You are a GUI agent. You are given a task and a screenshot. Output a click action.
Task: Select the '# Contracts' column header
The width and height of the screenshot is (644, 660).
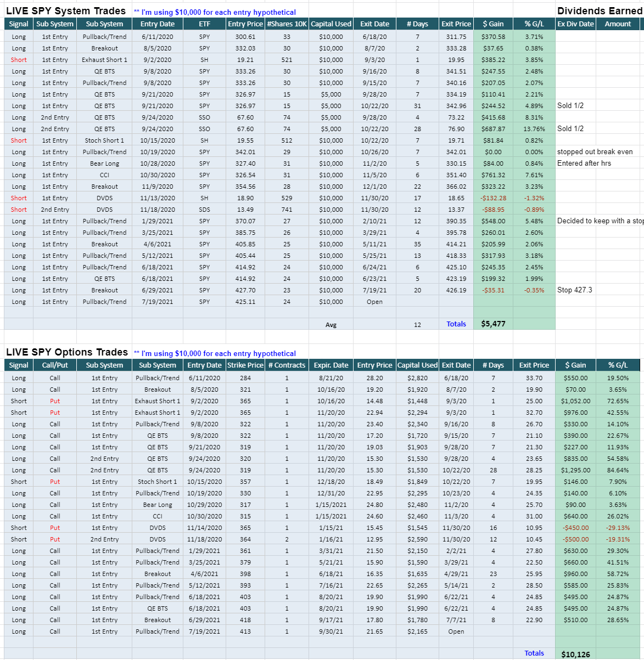[x=287, y=365]
